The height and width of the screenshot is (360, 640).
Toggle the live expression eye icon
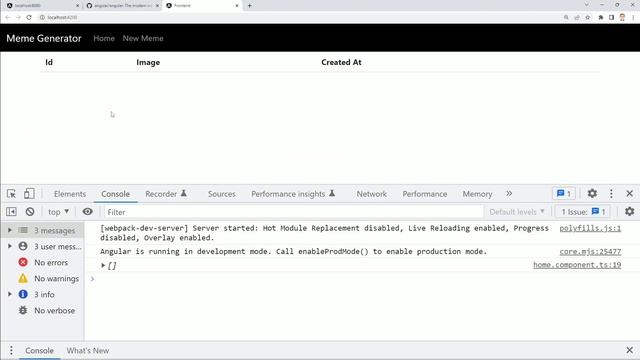[87, 212]
